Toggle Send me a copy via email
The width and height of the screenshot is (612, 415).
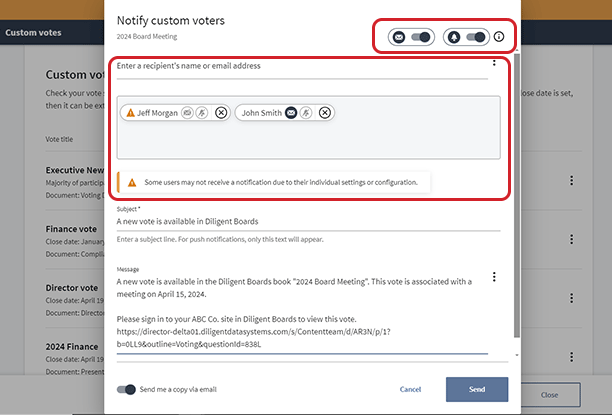[126, 389]
